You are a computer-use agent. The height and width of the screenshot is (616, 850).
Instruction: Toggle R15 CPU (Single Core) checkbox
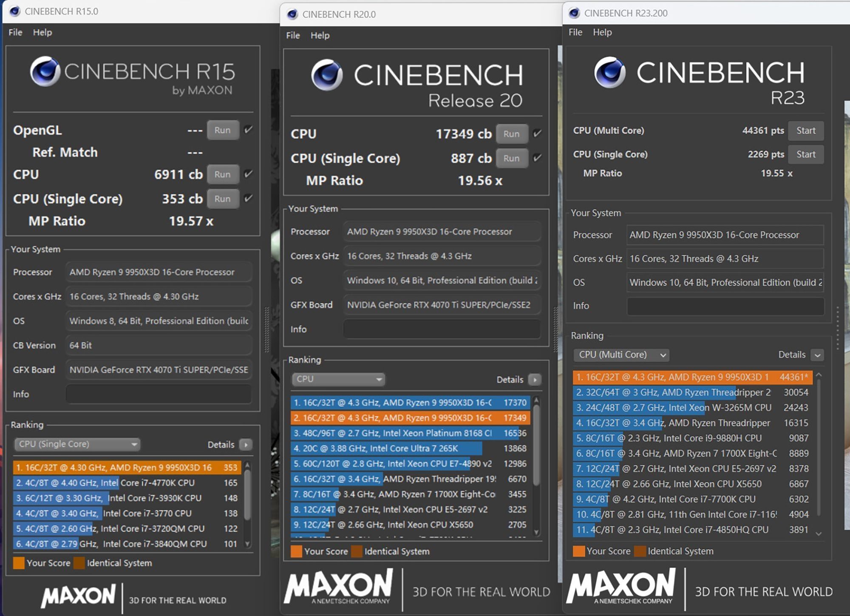[249, 199]
